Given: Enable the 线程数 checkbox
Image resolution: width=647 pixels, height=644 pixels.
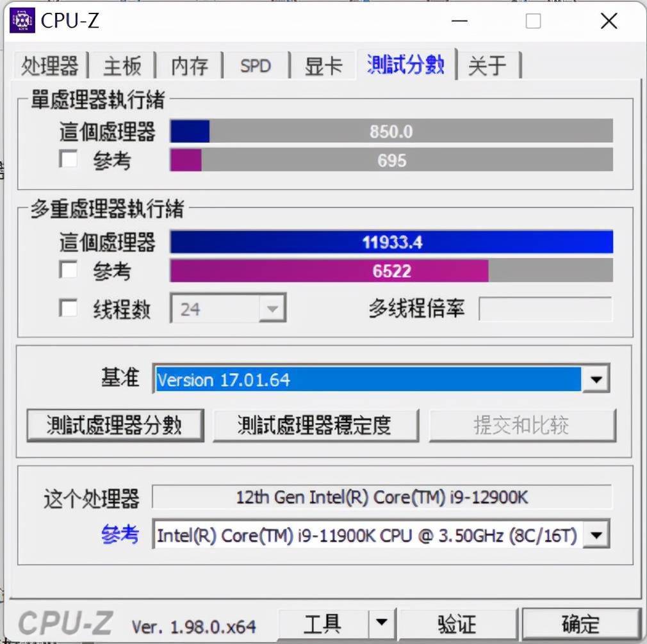Looking at the screenshot, I should coord(68,308).
